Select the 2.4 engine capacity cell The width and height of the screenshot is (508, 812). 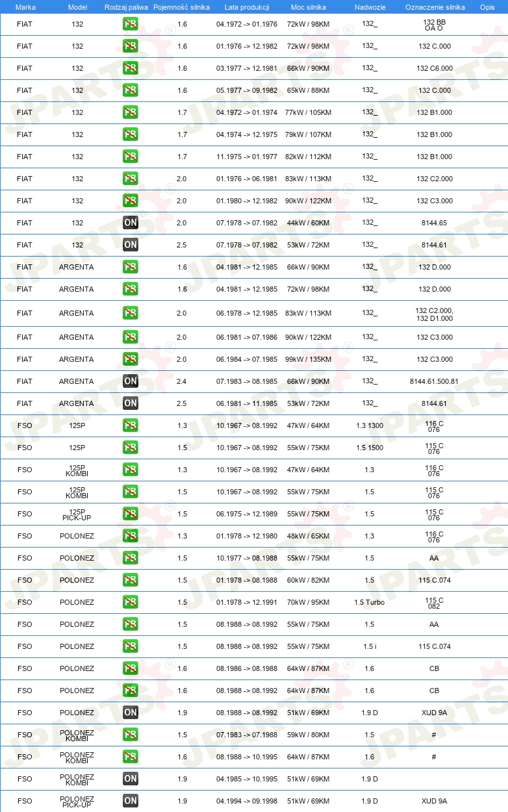[182, 381]
